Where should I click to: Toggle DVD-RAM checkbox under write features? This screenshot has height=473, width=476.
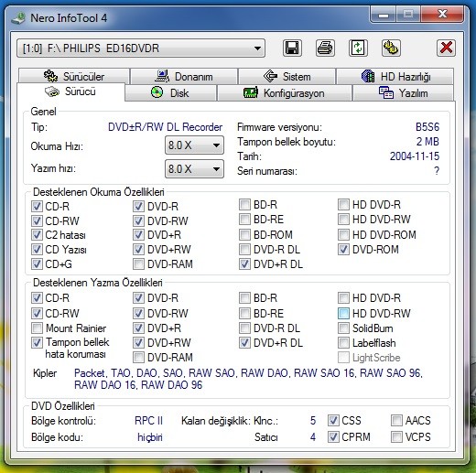[x=138, y=357]
